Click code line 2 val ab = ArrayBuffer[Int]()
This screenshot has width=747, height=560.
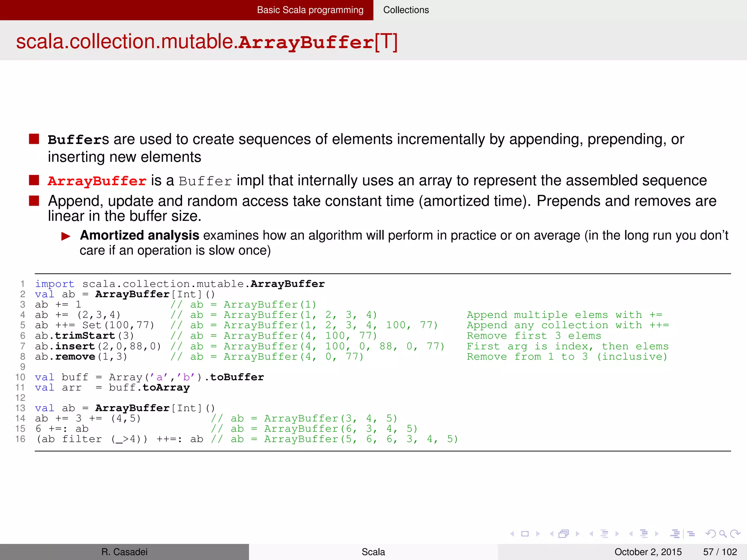[x=125, y=294]
